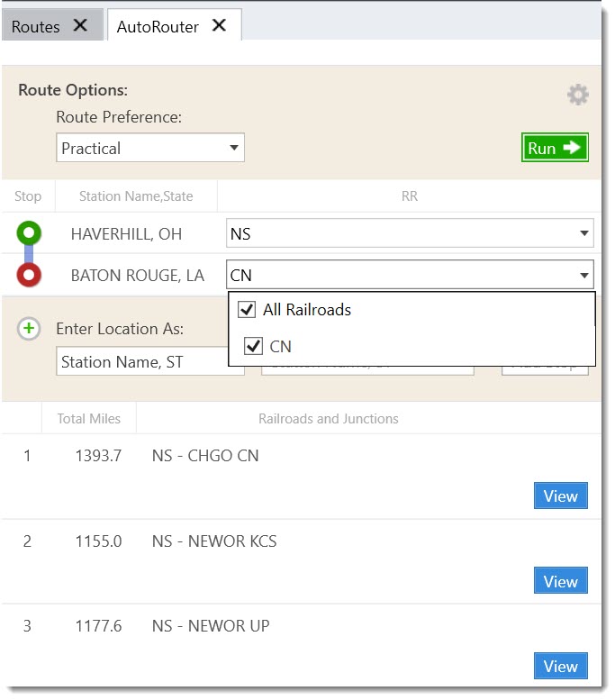The width and height of the screenshot is (615, 700).
Task: Open the Route Preference dropdown
Action: [150, 148]
